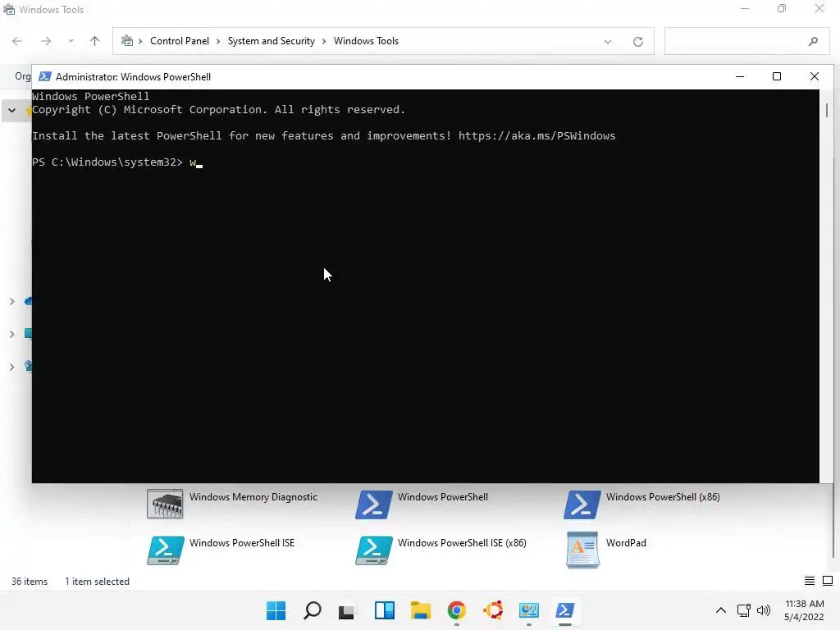Open the date and time panel

coord(804,610)
